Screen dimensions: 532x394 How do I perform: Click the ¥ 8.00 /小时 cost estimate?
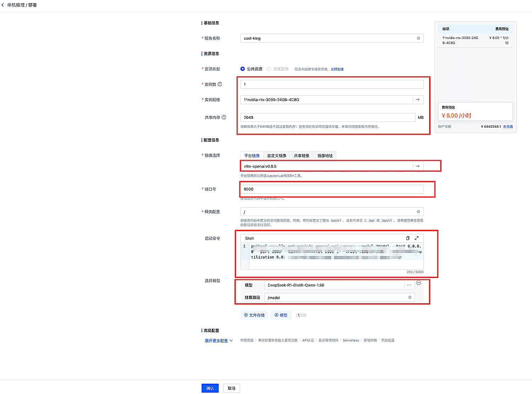(456, 116)
